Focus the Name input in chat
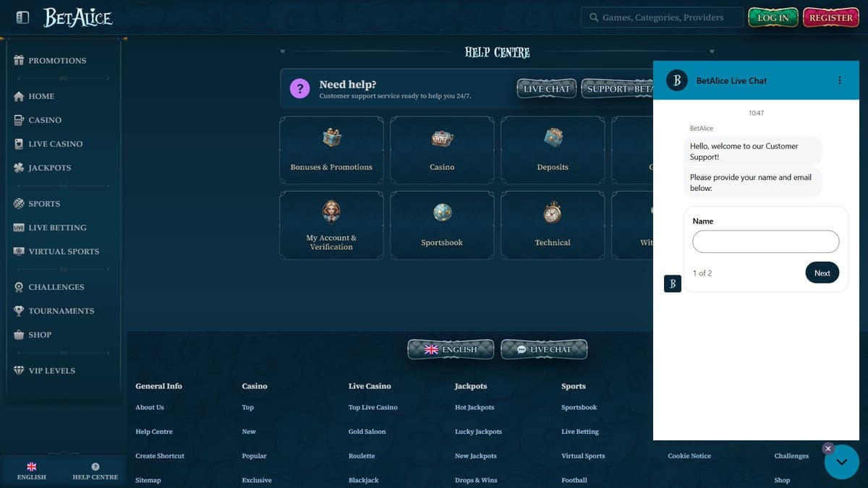 click(765, 241)
